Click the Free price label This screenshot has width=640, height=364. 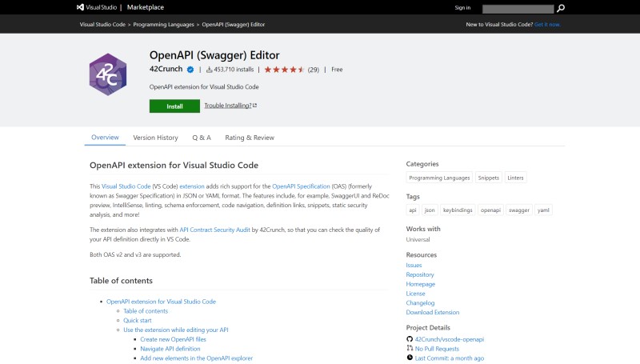337,70
